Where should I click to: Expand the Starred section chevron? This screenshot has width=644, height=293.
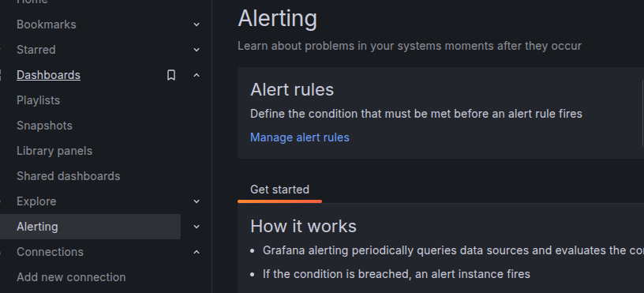tap(197, 50)
